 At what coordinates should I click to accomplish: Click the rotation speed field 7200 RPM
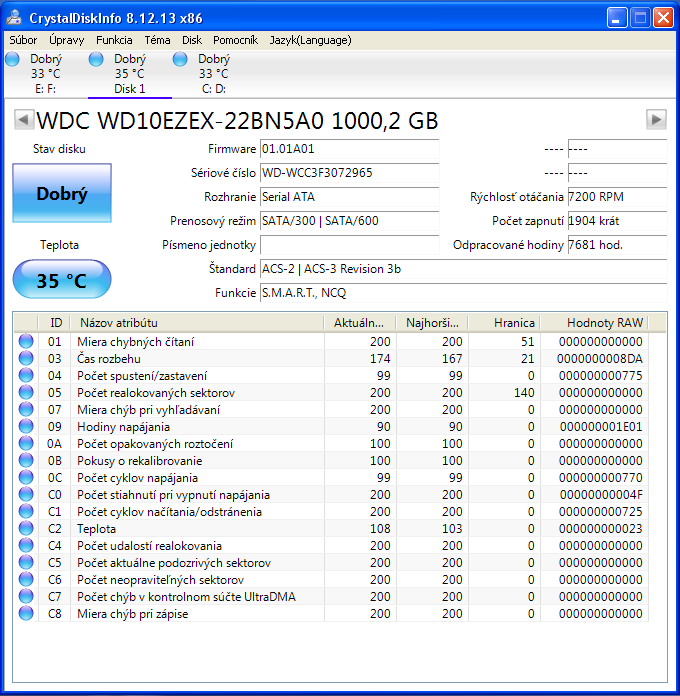pyautogui.click(x=617, y=197)
